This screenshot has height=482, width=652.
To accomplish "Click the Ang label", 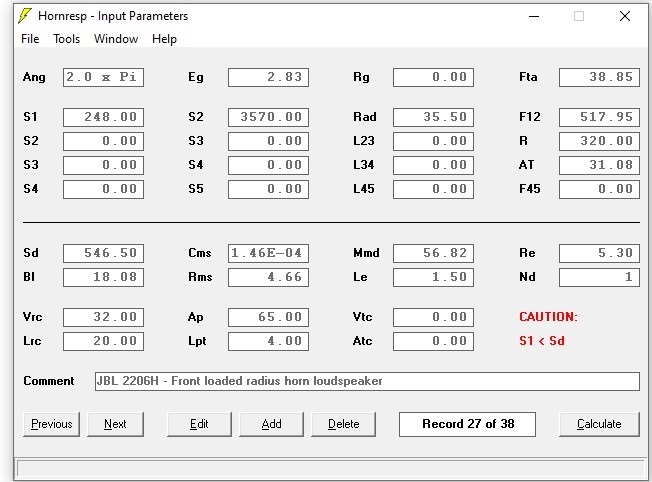I will (34, 77).
